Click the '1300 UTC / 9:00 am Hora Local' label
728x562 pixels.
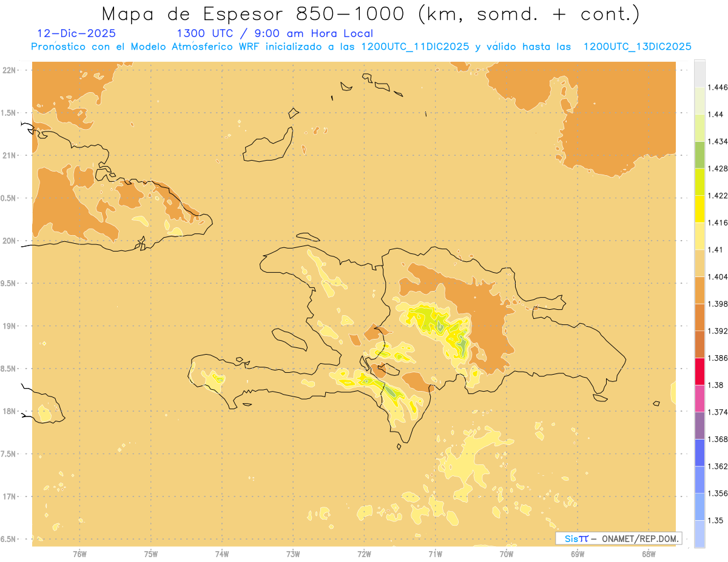pos(274,33)
